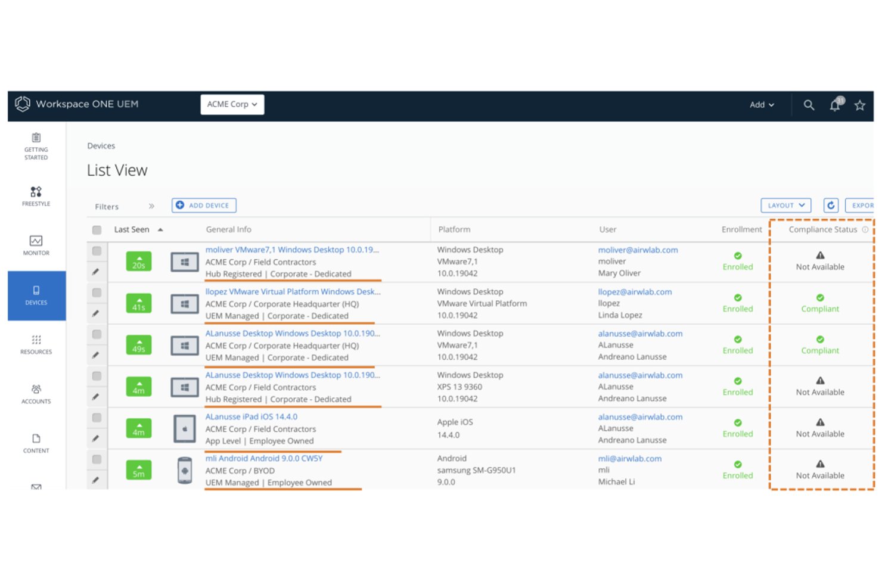Click the Export button

[859, 206]
